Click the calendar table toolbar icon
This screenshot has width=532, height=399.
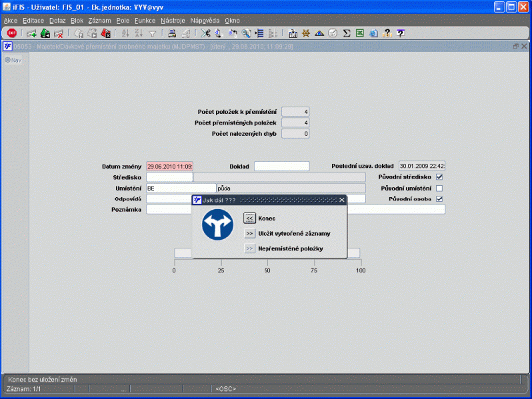293,33
